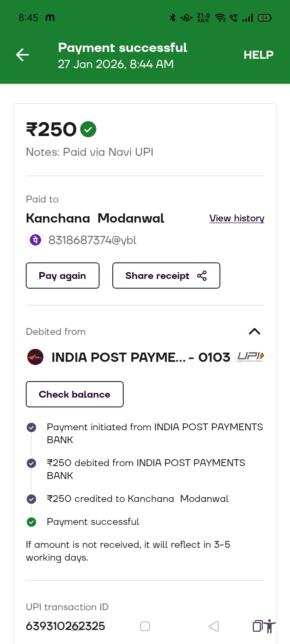Click the UPI logo icon
Viewport: 290px width, 644px height.
coord(250,357)
